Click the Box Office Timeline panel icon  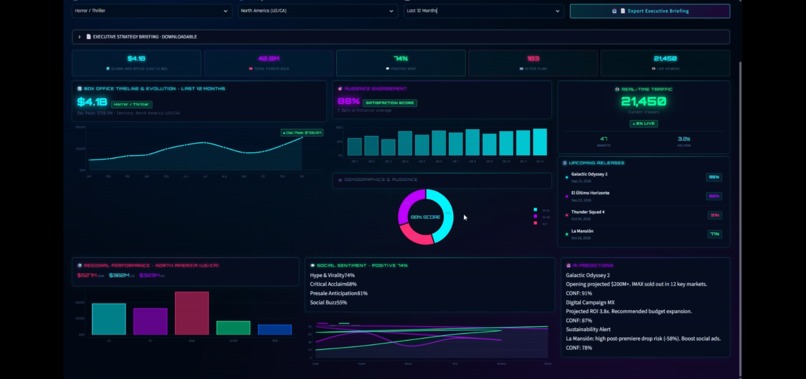click(x=80, y=88)
